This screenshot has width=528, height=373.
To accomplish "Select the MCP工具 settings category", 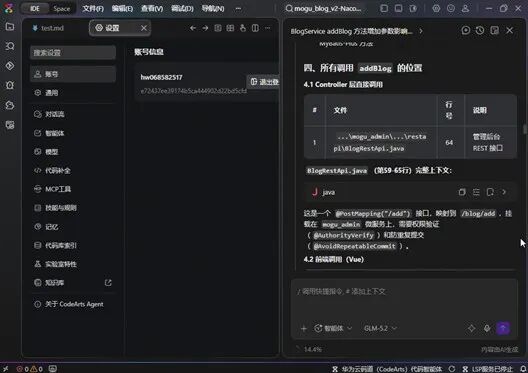I will (x=73, y=189).
